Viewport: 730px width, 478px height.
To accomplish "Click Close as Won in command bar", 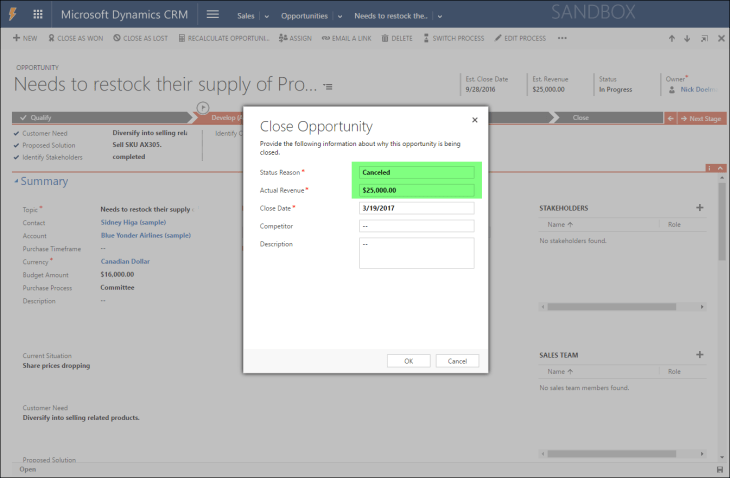I will click(x=76, y=38).
